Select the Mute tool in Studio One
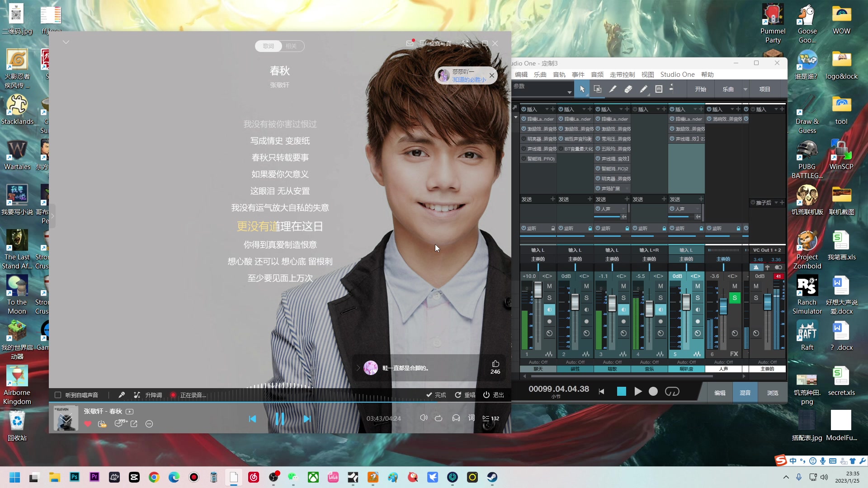The image size is (868, 488). pyautogui.click(x=659, y=89)
